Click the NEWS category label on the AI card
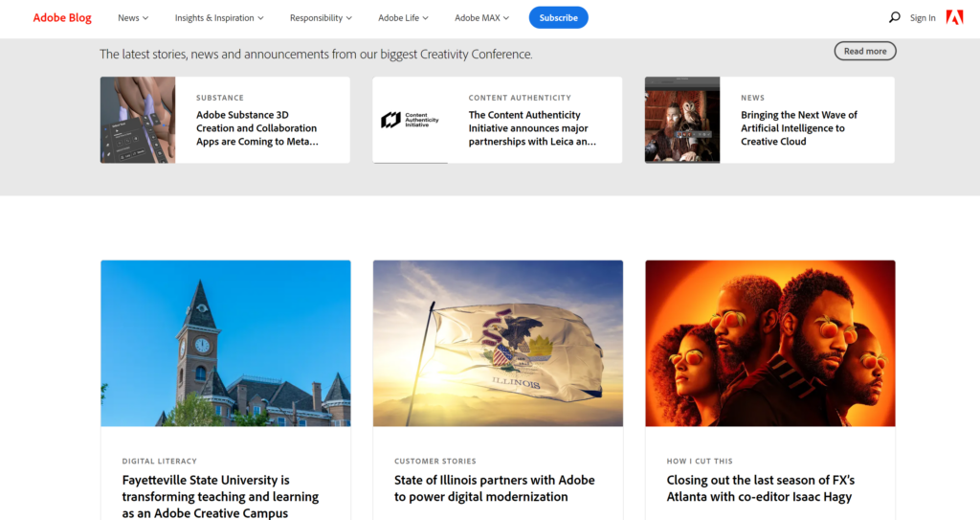Image resolution: width=980 pixels, height=520 pixels. [x=752, y=98]
